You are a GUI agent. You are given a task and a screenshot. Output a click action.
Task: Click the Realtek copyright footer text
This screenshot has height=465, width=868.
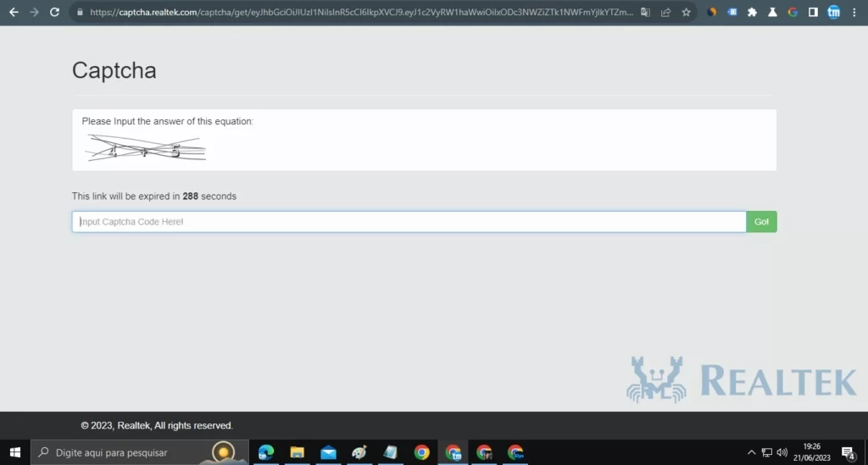point(157,425)
